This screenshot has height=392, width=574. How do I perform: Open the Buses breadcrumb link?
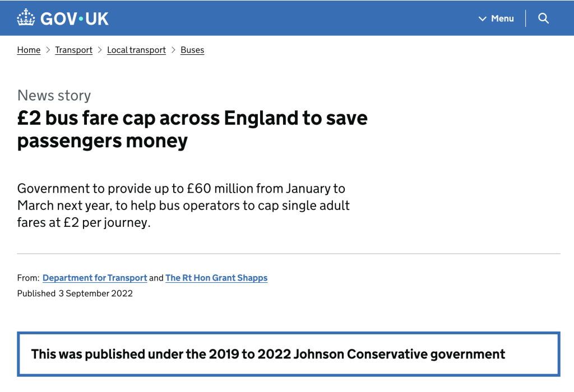coord(192,50)
